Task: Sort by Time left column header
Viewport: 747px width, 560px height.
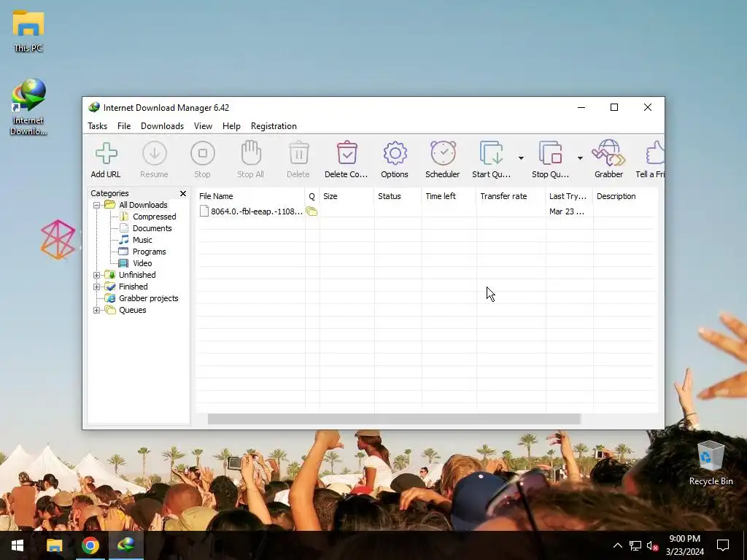Action: point(449,196)
